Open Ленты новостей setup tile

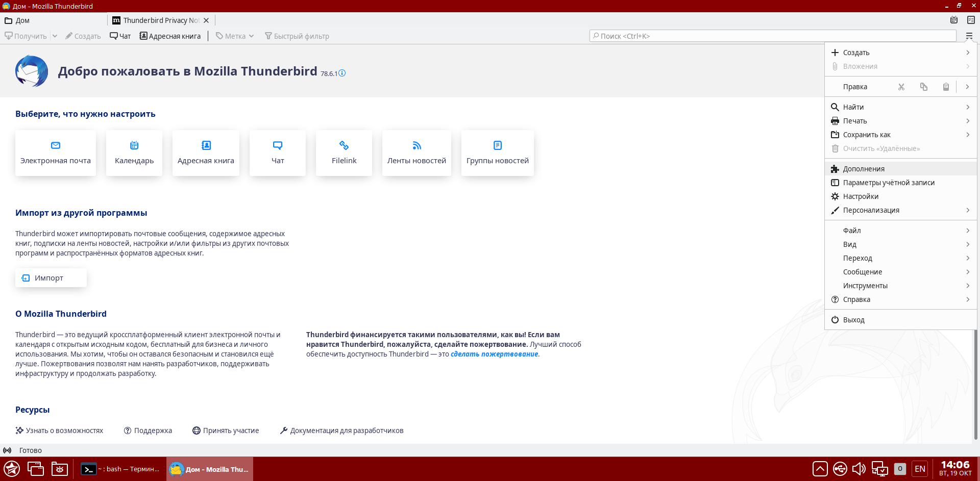tap(416, 153)
